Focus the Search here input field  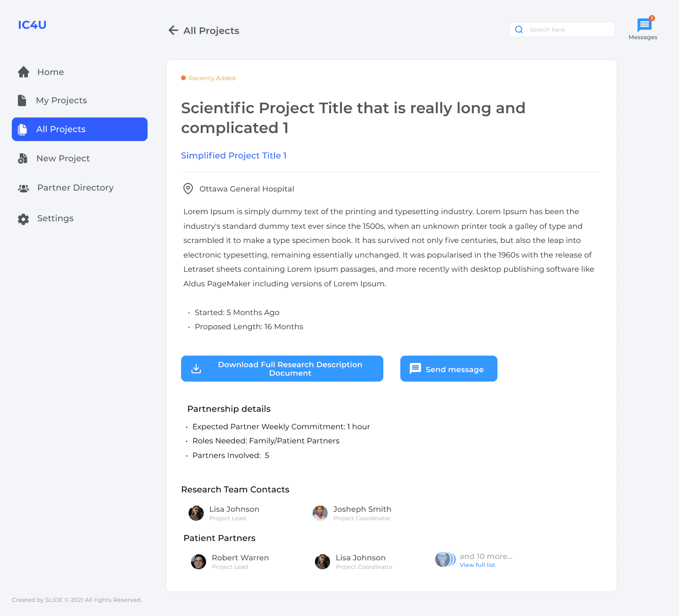(x=562, y=29)
